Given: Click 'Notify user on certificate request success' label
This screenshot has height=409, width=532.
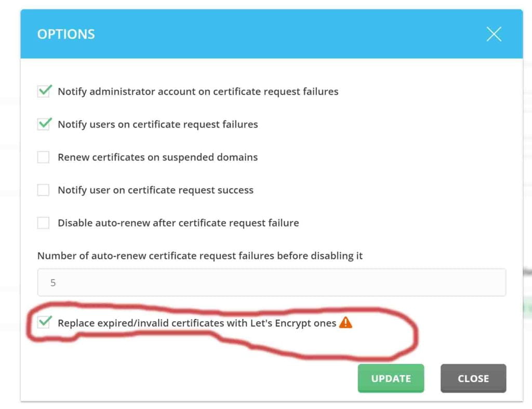Looking at the screenshot, I should (156, 190).
